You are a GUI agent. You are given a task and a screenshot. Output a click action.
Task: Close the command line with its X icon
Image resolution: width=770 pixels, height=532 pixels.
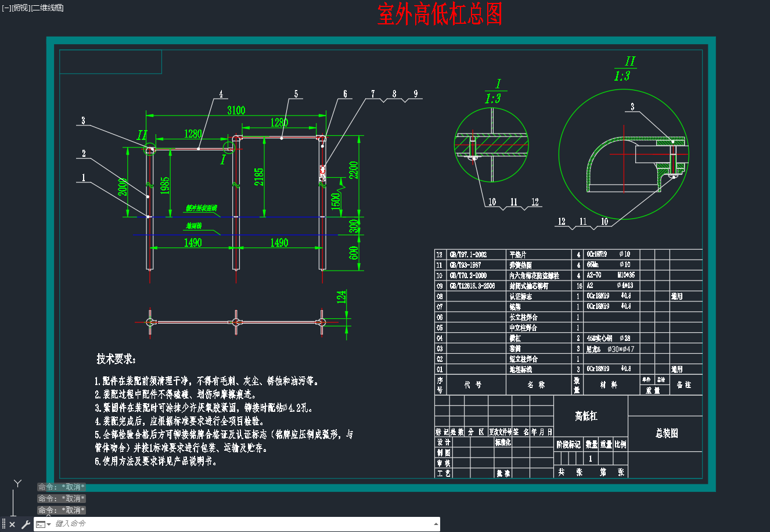click(x=12, y=524)
